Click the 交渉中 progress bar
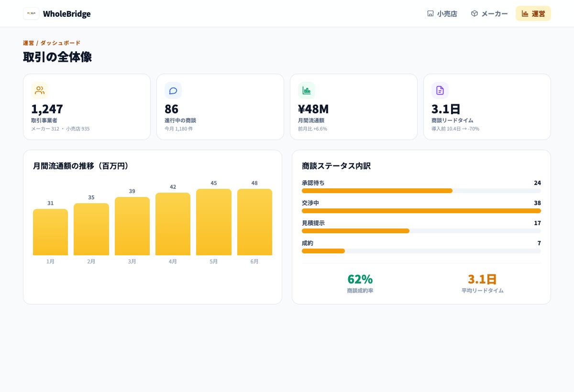The image size is (574, 392). (x=421, y=211)
